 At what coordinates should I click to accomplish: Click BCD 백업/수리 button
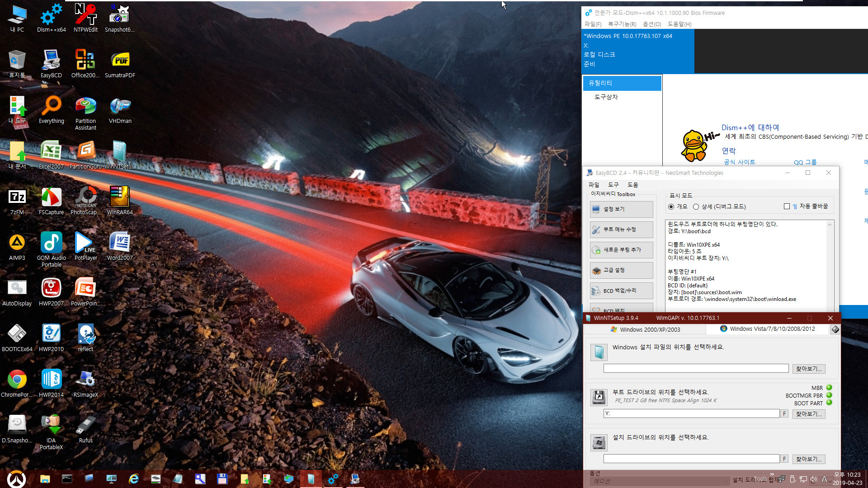pos(621,291)
